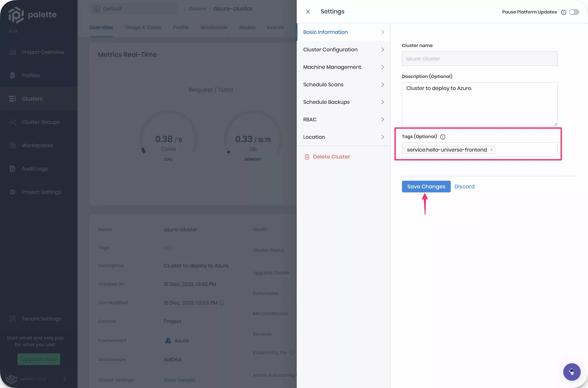Click the Clusters sidebar icon
Viewport: 588px width, 388px height.
[x=11, y=98]
